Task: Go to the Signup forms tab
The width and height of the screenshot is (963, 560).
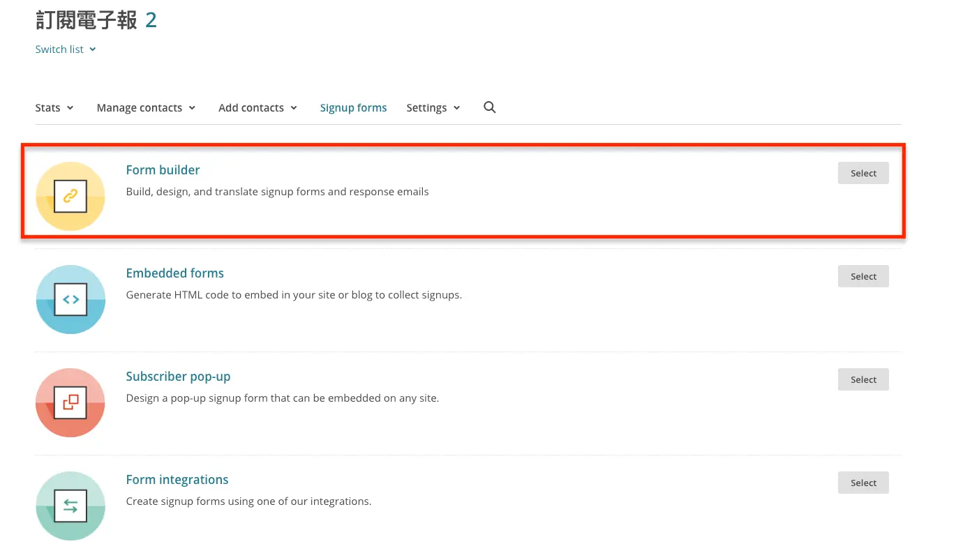Action: pyautogui.click(x=353, y=108)
